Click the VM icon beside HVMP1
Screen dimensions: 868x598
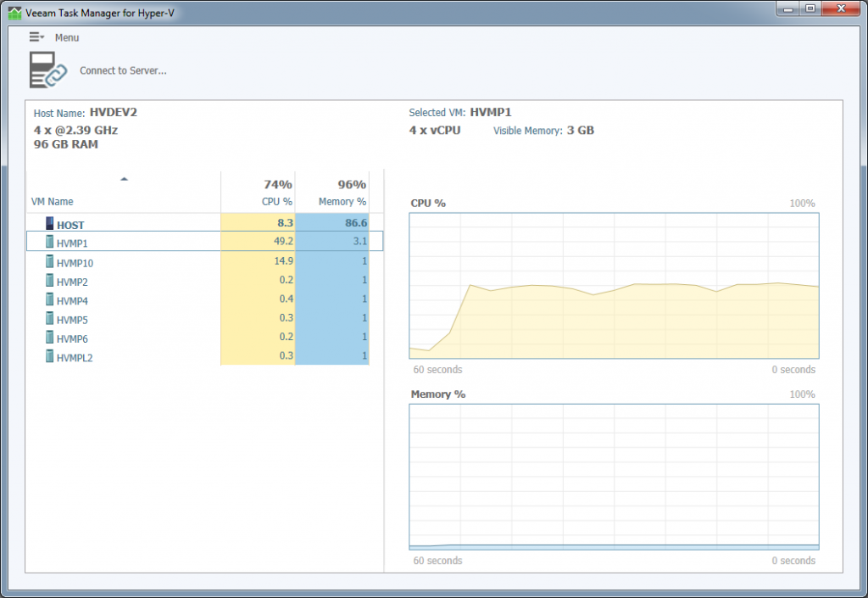(x=48, y=243)
